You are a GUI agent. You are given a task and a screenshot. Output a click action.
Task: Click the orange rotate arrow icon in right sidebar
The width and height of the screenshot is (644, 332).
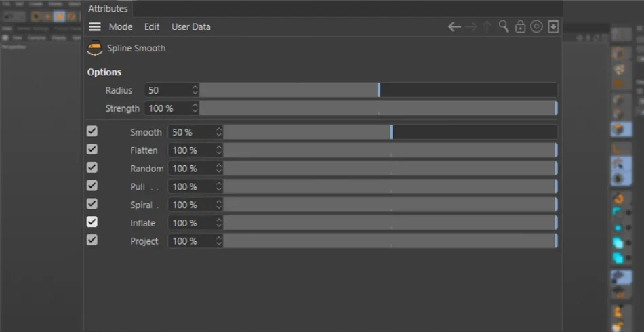pyautogui.click(x=618, y=199)
